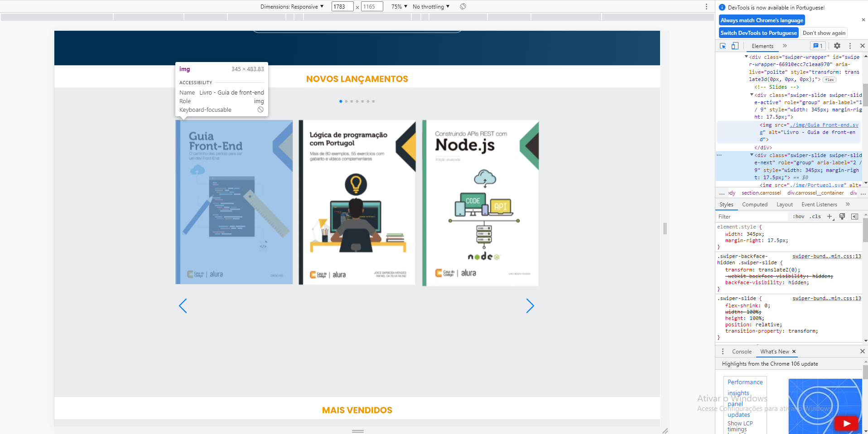The width and height of the screenshot is (868, 434).
Task: Open the second swiper-bundle.min.css:13 link near .swiper-slide
Action: coord(827,298)
